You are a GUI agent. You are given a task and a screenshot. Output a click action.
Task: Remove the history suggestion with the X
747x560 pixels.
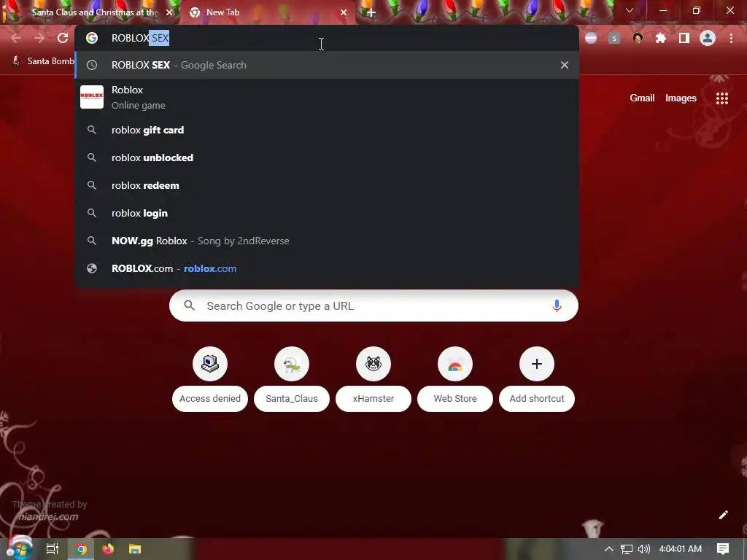[565, 65]
